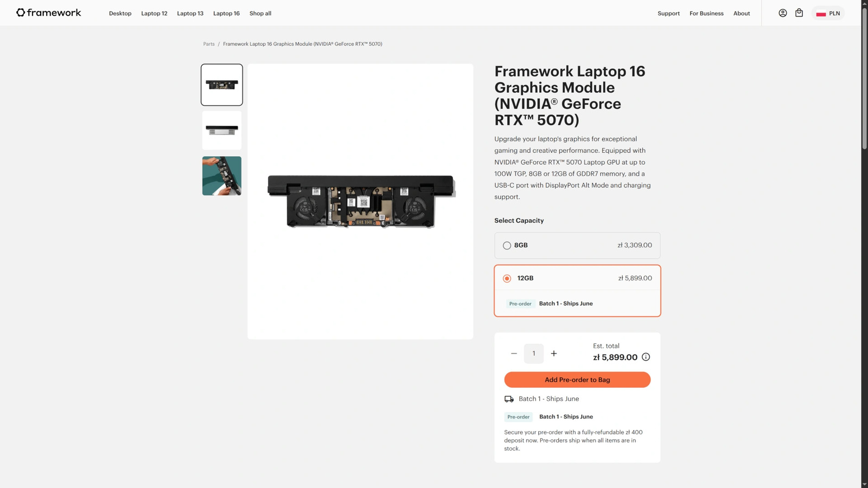
Task: Click the quantity input field
Action: (534, 354)
